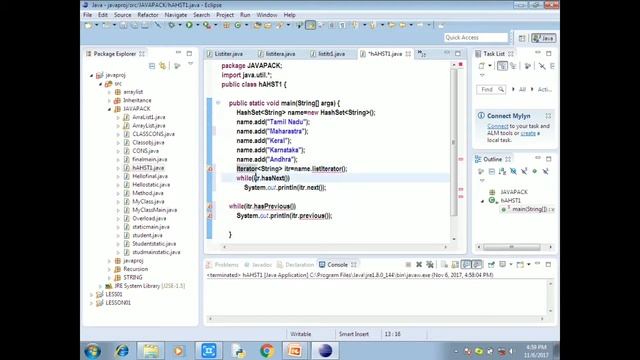Open the Navigate menu
The width and height of the screenshot is (640, 360).
tap(176, 15)
